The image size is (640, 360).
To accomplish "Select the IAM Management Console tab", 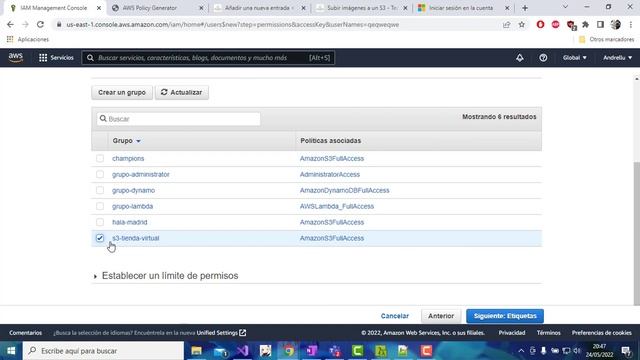I will [53, 8].
